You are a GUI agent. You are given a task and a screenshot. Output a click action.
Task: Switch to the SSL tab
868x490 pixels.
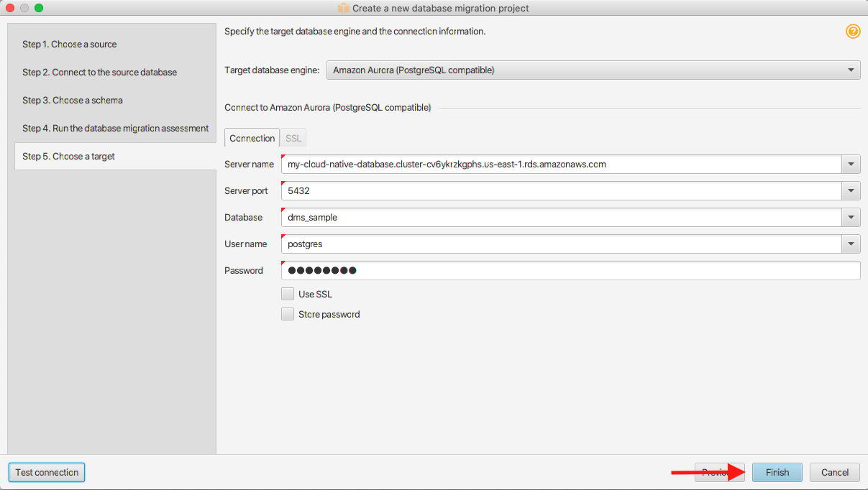pos(293,138)
